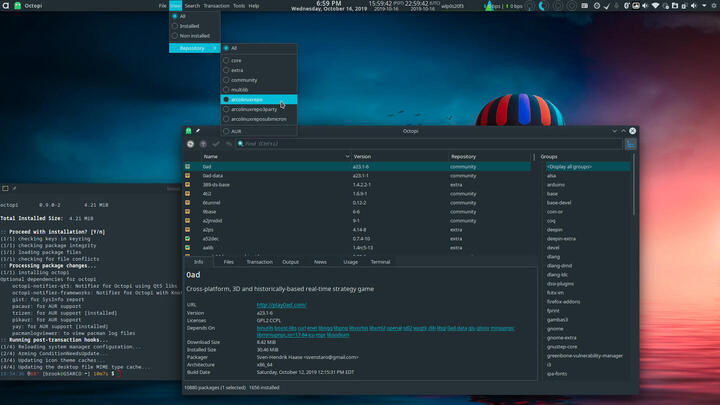Open the Help menu
Viewport: 720px width, 405px height.
(254, 6)
